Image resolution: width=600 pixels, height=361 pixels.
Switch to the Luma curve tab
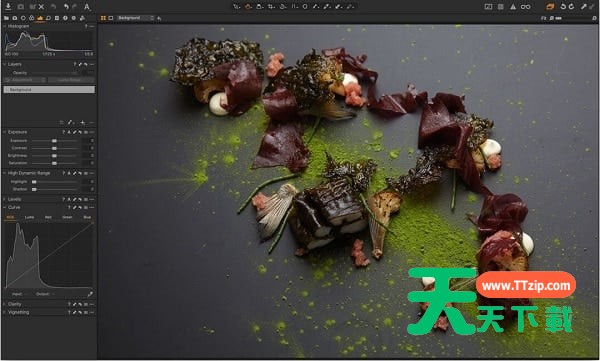[x=29, y=217]
